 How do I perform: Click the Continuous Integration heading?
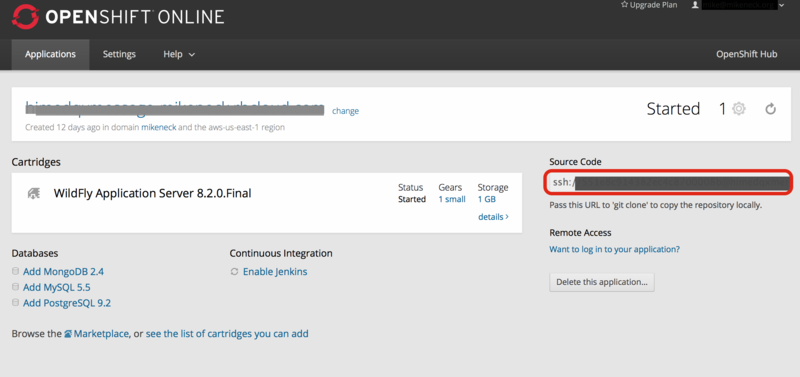pos(281,253)
